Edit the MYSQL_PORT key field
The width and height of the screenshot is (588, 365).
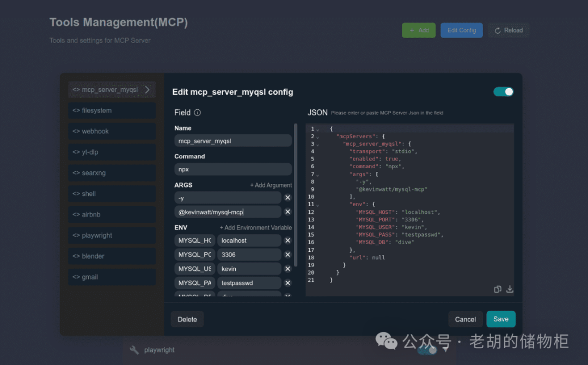[x=194, y=255]
